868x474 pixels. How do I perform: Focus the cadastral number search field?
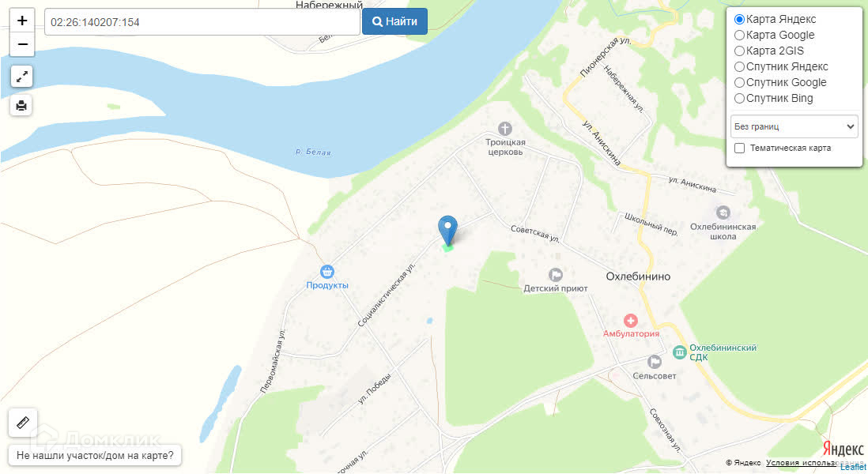pyautogui.click(x=202, y=22)
